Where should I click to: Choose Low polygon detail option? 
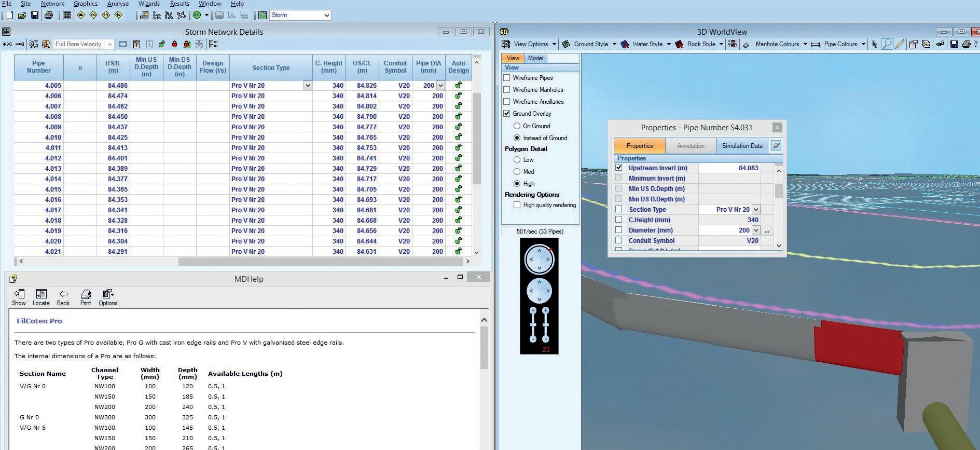[517, 160]
